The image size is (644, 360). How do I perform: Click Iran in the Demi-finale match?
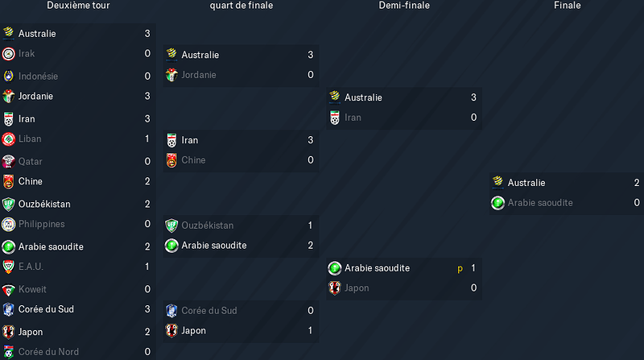pyautogui.click(x=353, y=118)
